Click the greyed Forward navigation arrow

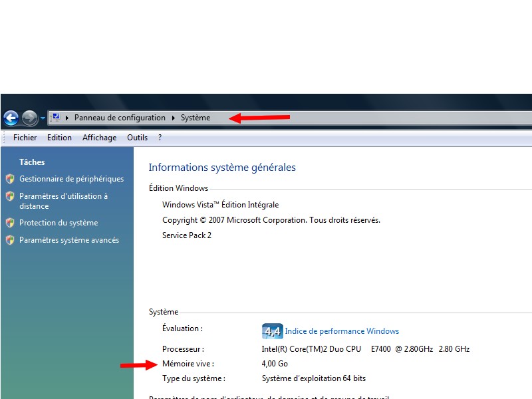(x=29, y=118)
